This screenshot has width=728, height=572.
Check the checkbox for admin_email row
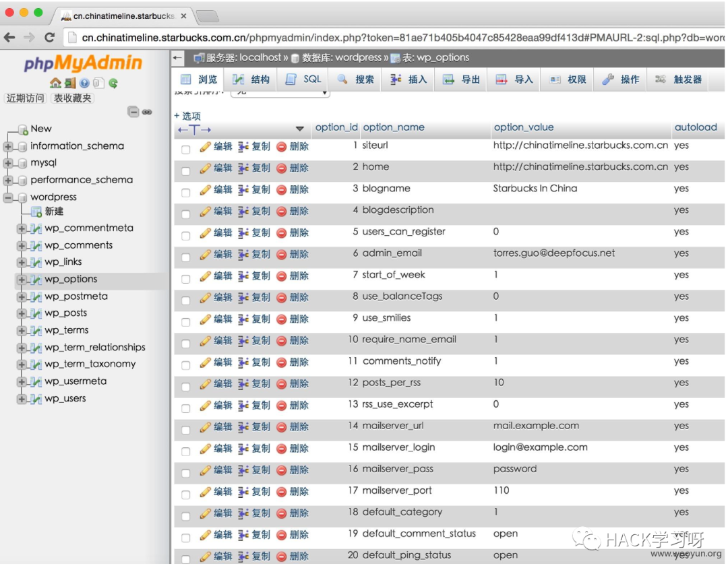pos(186,257)
